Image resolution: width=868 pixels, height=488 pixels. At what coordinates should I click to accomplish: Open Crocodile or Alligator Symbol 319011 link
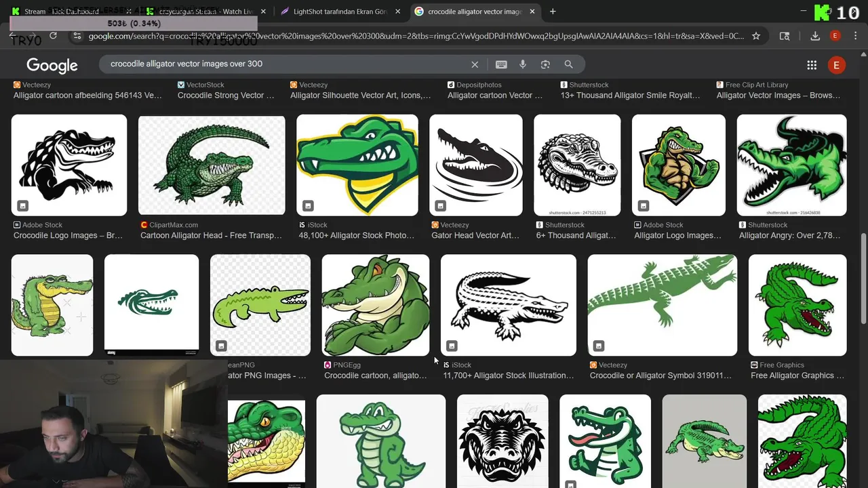660,375
